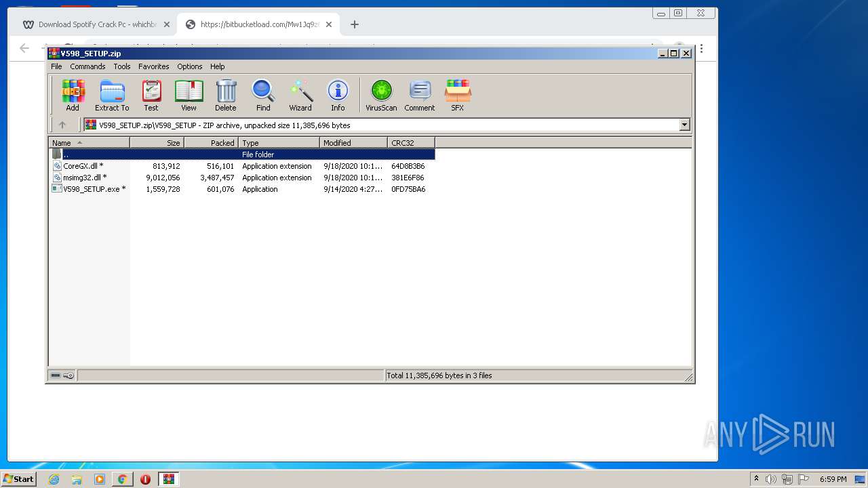Create SFX self-extracting archive
Viewport: 868px width, 488px height.
click(458, 96)
